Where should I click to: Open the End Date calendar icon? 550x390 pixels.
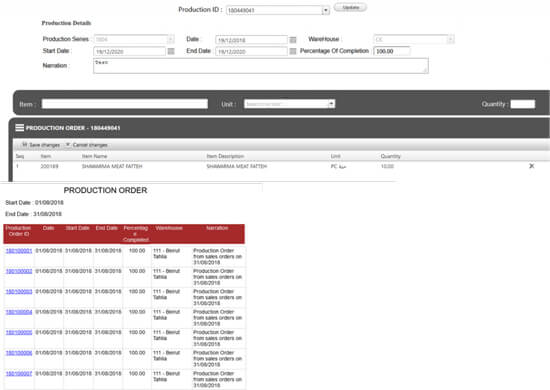(293, 52)
